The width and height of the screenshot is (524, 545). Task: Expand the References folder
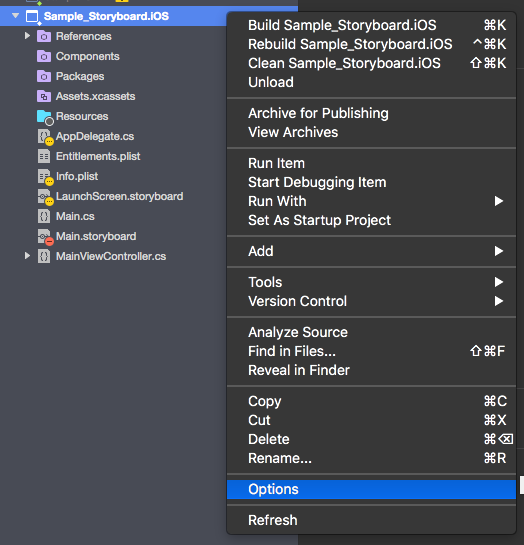tap(27, 36)
